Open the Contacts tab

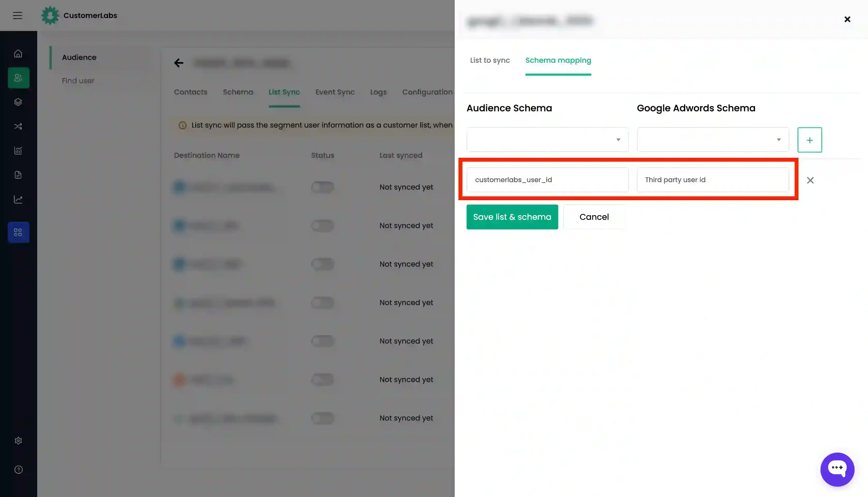(x=190, y=92)
